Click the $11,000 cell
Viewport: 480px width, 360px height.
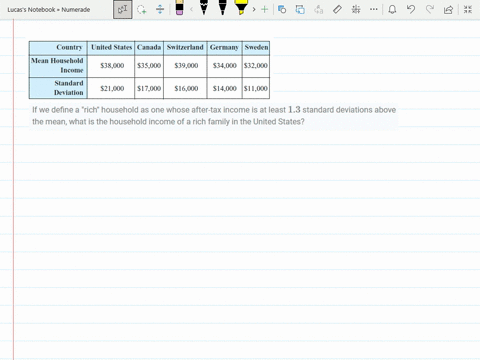pyautogui.click(x=256, y=88)
